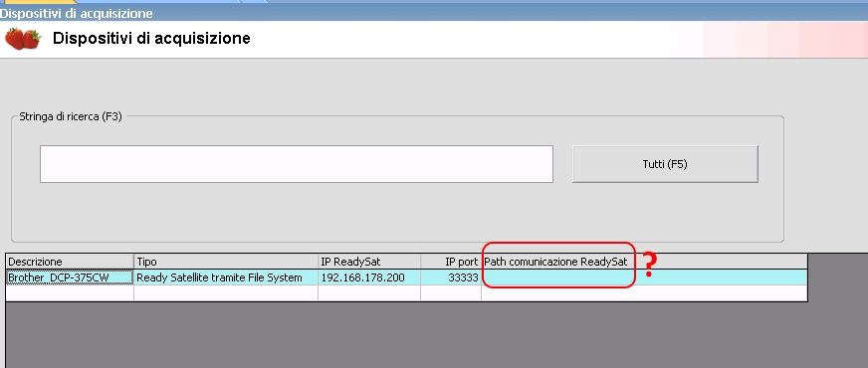Click the 33333 port value cell

click(451, 277)
